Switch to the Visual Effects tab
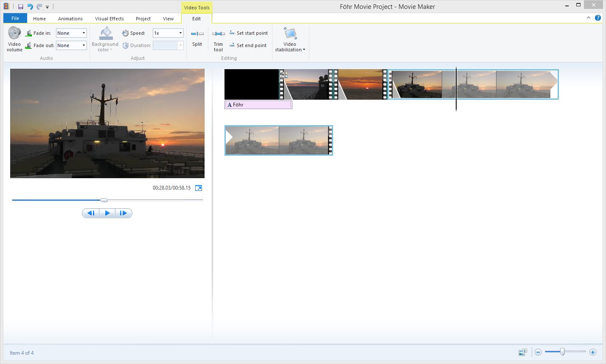This screenshot has width=606, height=364. 109,19
